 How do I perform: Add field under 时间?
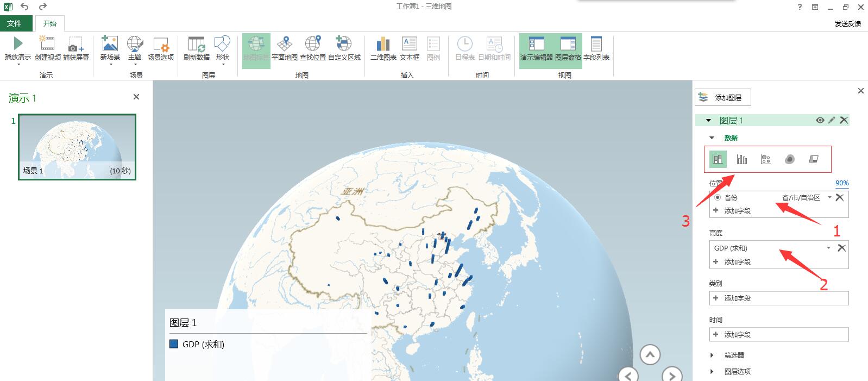point(779,334)
